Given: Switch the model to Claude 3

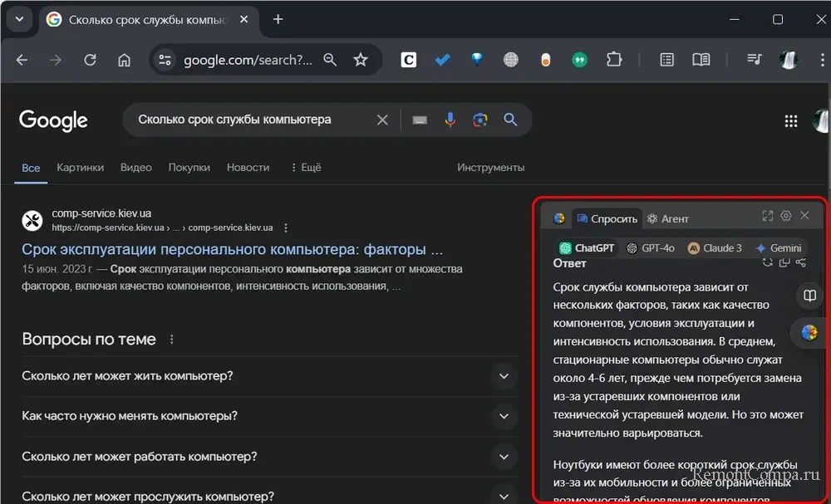Looking at the screenshot, I should click(715, 247).
